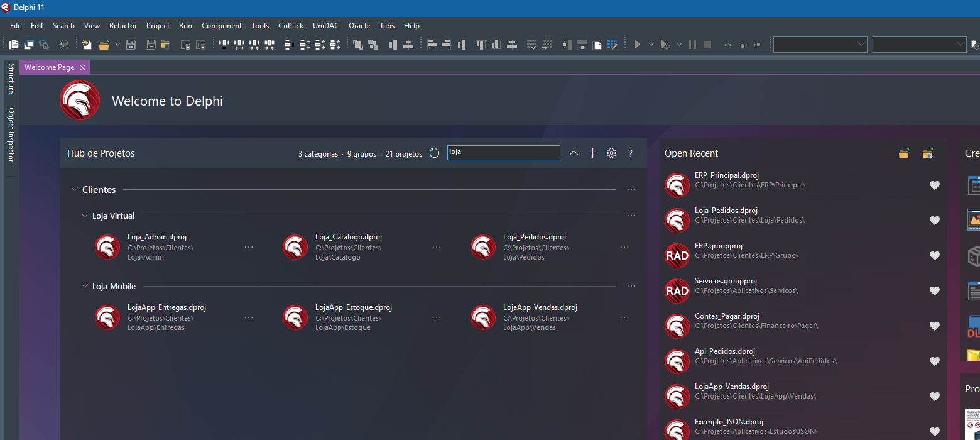Open options dots for Loja_Admin.dproj
Screen dimensions: 980x440
click(x=249, y=247)
